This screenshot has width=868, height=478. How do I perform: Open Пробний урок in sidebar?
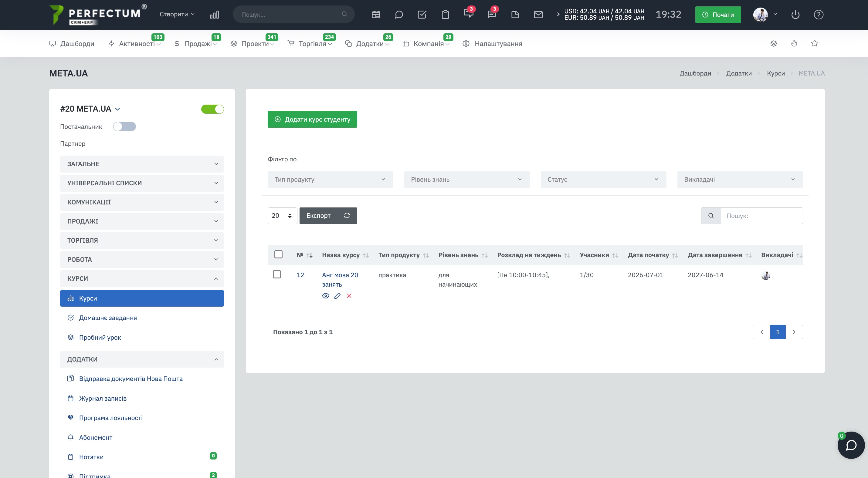pos(100,337)
